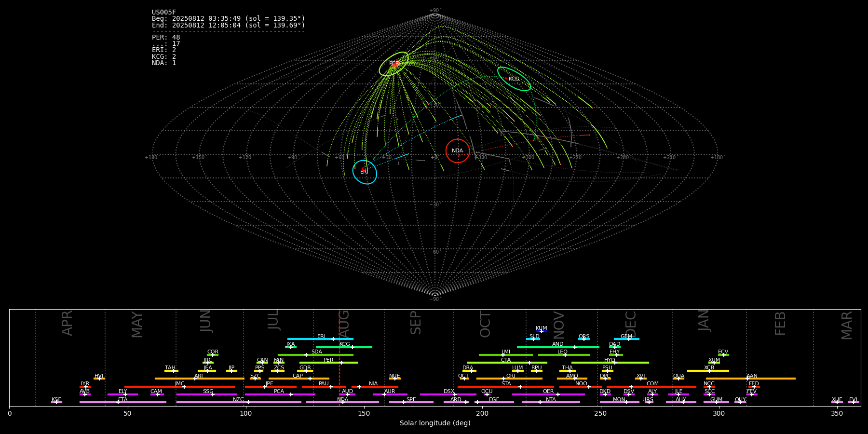The width and height of the screenshot is (868, 434).
Task: Click the ORS shower bar in the timeline
Action: tap(584, 339)
